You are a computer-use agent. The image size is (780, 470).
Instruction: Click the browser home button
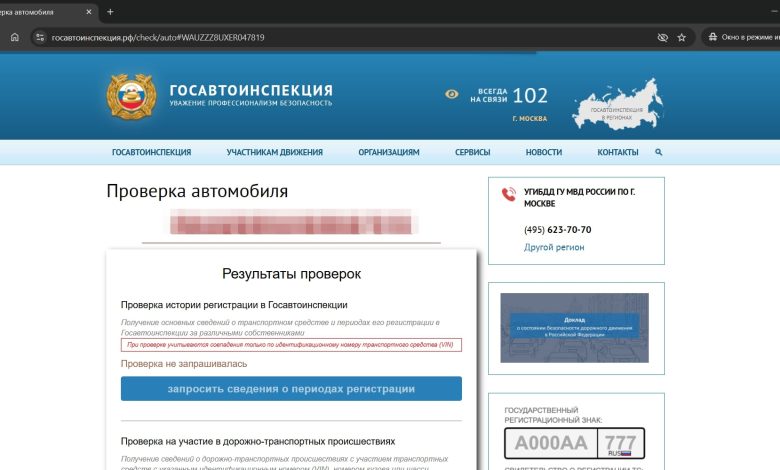(x=15, y=37)
